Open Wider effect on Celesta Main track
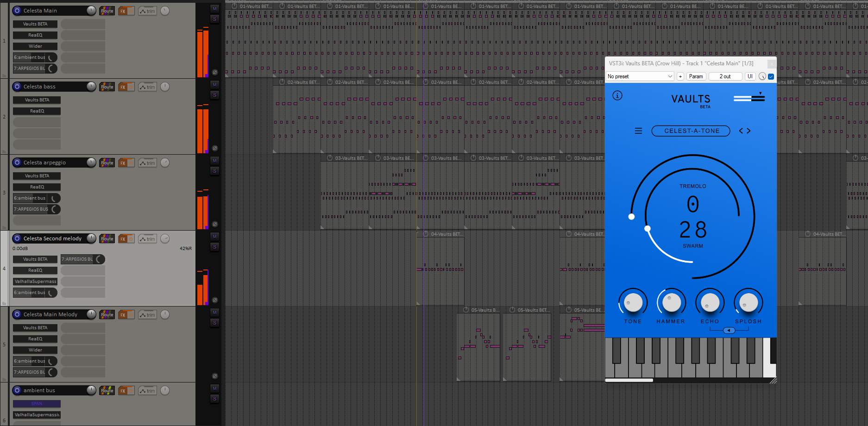The height and width of the screenshot is (426, 868). (x=35, y=46)
